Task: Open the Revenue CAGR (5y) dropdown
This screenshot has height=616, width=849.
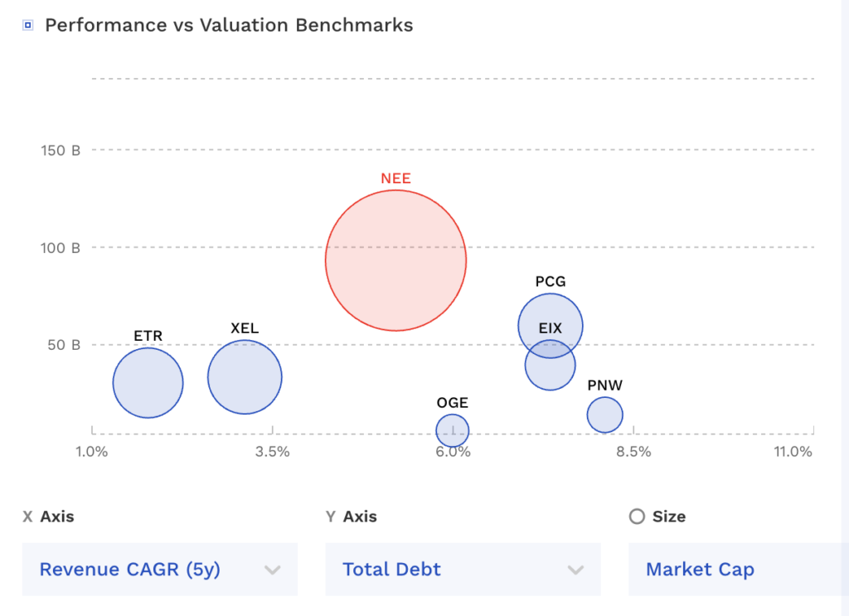Action: click(x=159, y=570)
